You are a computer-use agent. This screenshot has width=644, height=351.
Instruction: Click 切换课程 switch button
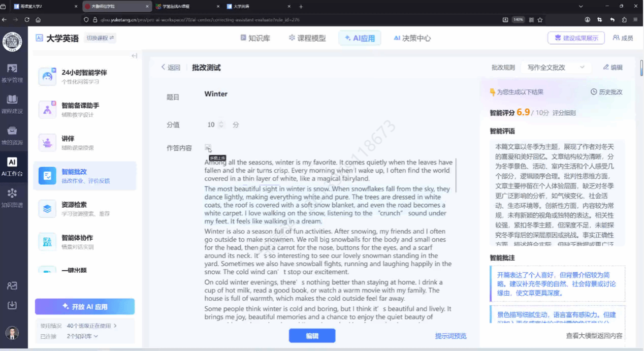100,38
